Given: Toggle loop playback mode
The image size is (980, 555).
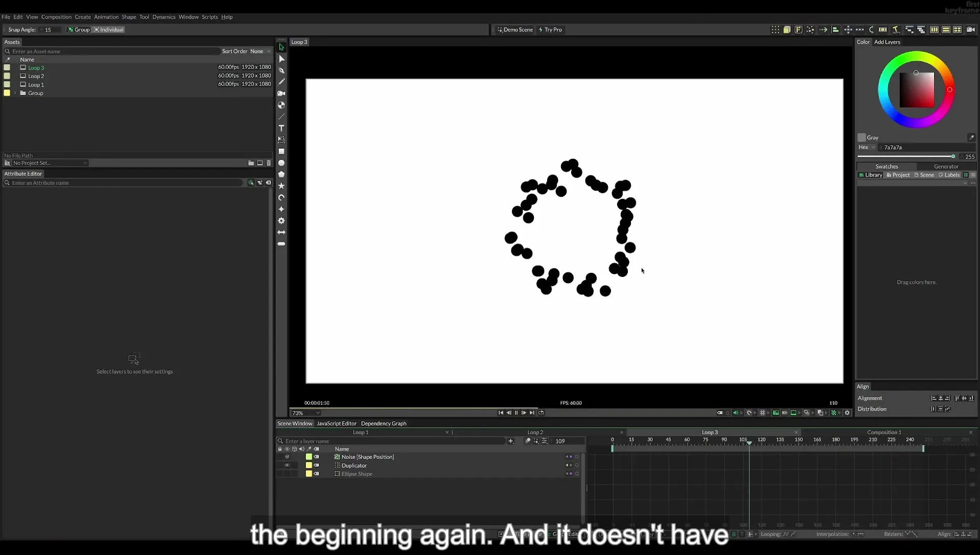Looking at the screenshot, I should point(542,413).
